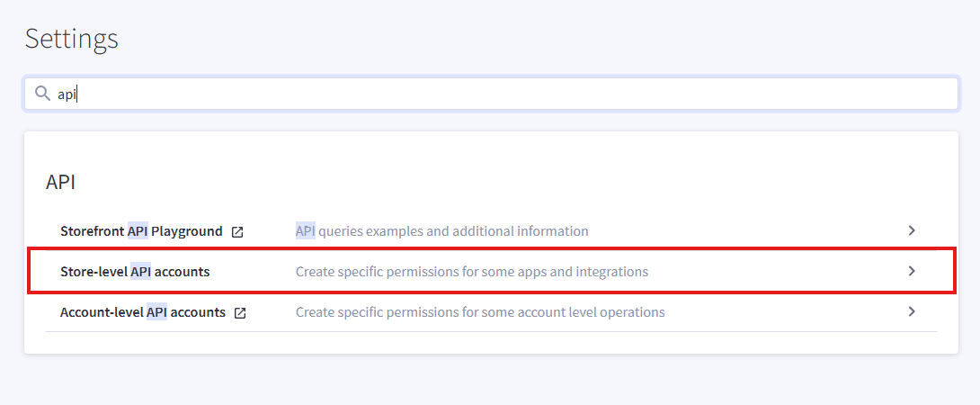Click the API section heading
Viewport: 980px width, 405px height.
61,182
